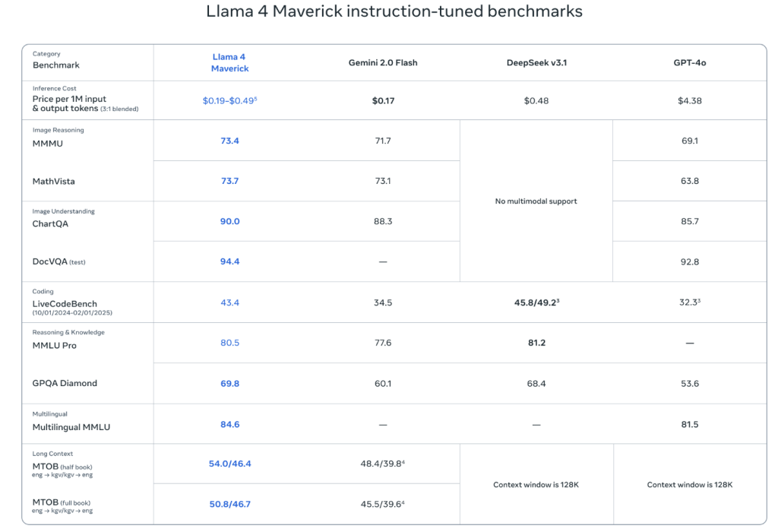The image size is (778, 532).
Task: Click the Llama 4 Maverick column header
Action: (x=229, y=62)
